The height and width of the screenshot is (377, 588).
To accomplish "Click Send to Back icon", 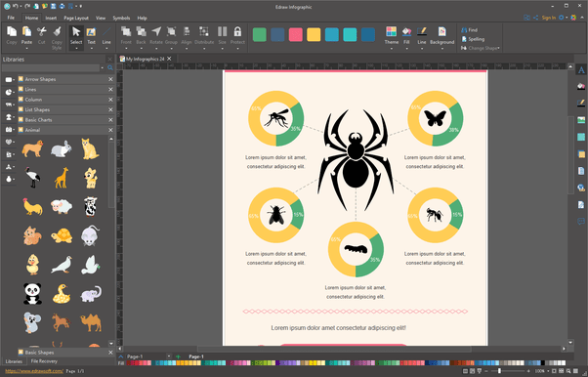I will (x=141, y=32).
